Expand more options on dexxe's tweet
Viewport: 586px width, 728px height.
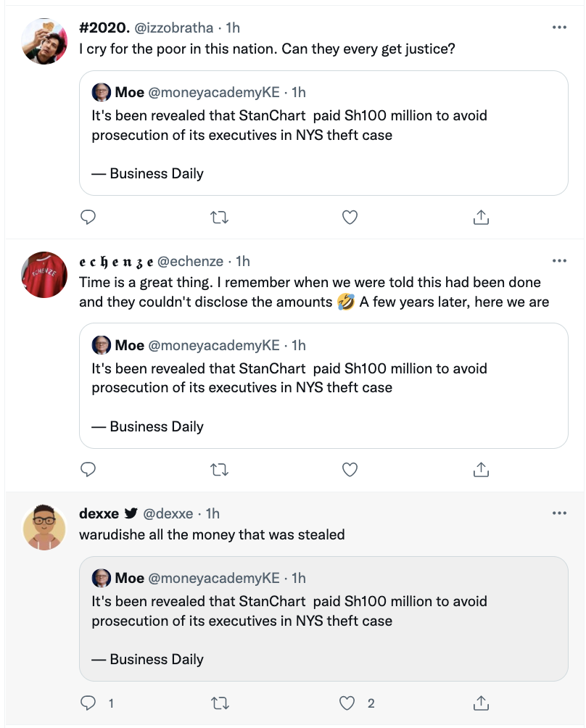click(x=559, y=513)
